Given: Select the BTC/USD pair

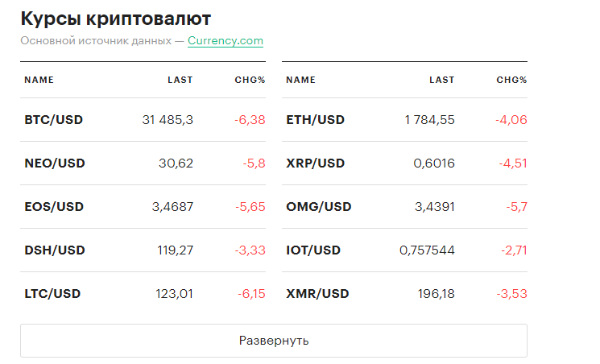Looking at the screenshot, I should [x=53, y=120].
